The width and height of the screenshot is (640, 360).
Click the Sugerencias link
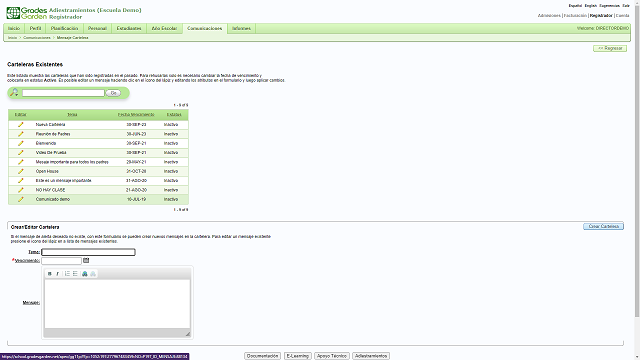point(609,6)
